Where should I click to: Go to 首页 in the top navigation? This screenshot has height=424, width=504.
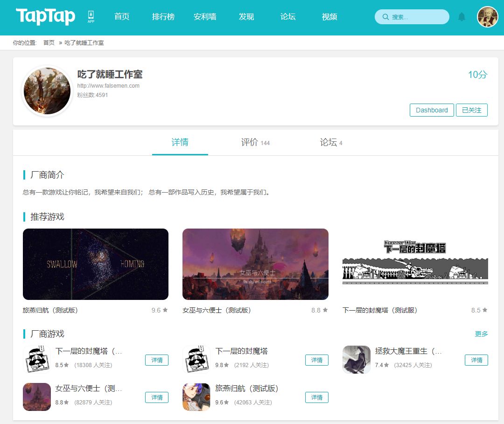122,17
